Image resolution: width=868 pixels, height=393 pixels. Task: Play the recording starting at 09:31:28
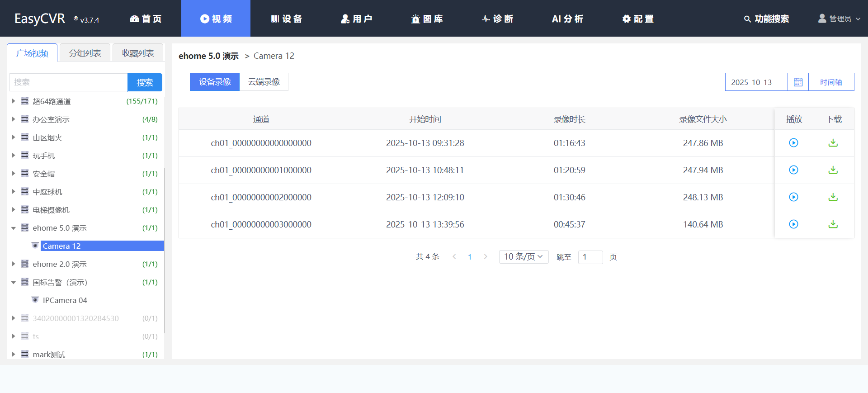(x=793, y=143)
